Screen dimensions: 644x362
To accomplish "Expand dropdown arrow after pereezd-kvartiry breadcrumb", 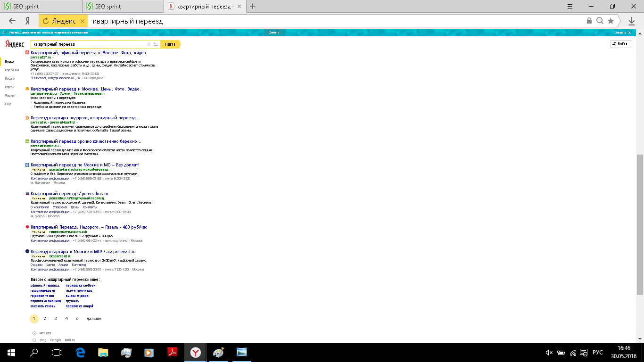I will [x=76, y=123].
